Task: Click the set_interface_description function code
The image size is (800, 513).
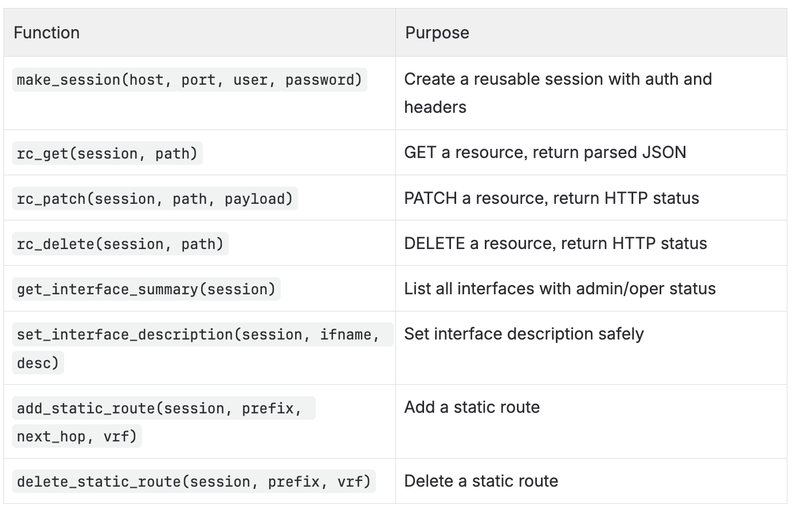Action: (x=202, y=349)
